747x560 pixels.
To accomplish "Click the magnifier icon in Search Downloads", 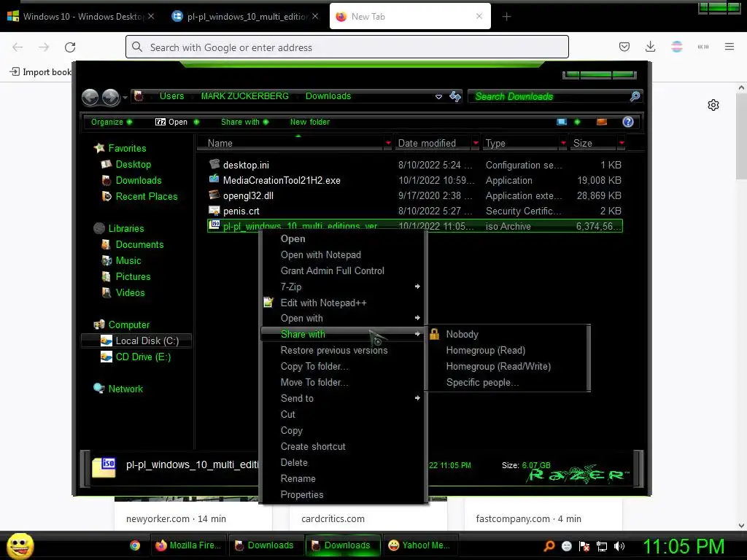I will (635, 97).
